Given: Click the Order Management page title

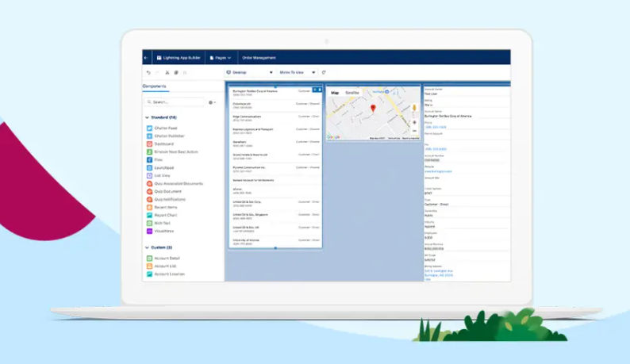Looking at the screenshot, I should [259, 58].
